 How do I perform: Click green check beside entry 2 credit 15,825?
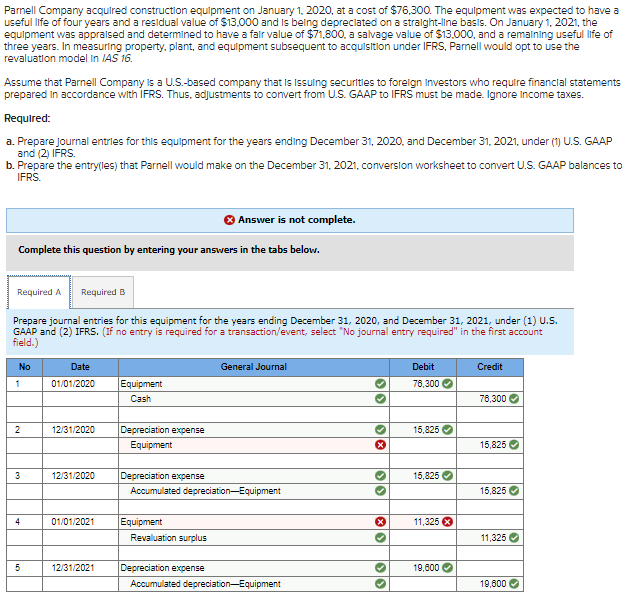click(514, 445)
